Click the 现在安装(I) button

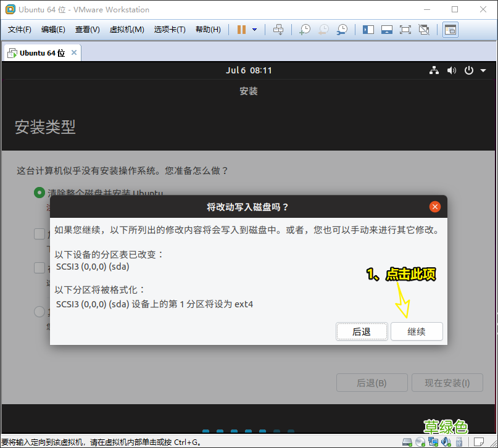[x=447, y=383]
